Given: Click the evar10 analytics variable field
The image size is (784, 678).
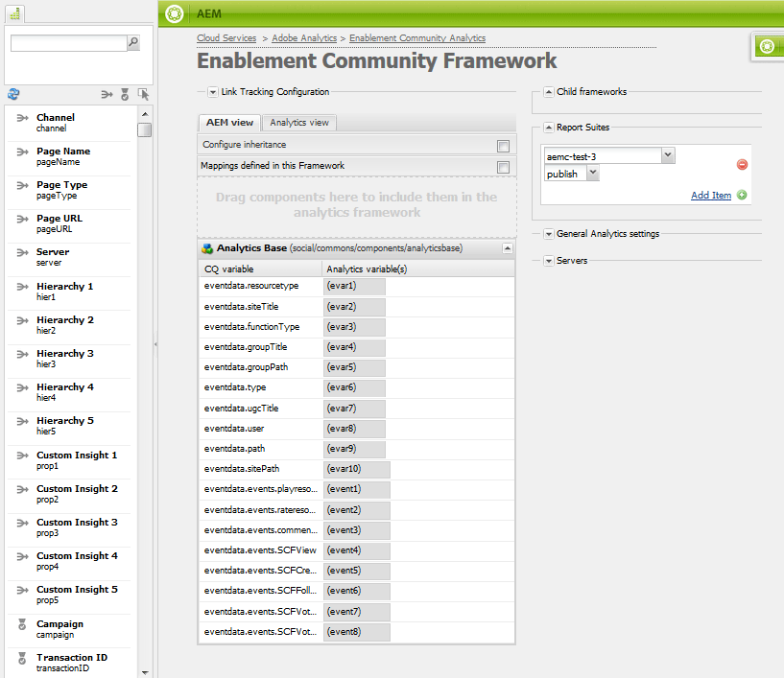Looking at the screenshot, I should (357, 470).
